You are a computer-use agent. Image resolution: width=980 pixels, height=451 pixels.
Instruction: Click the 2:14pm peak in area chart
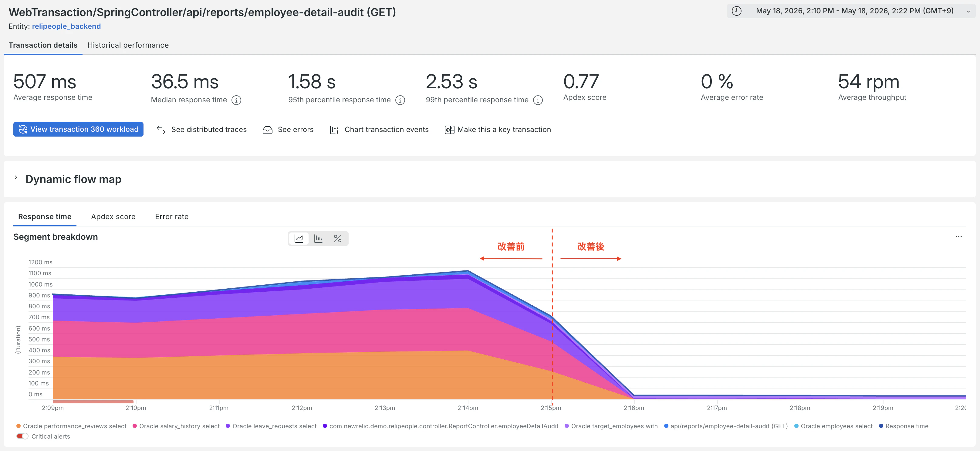point(468,271)
